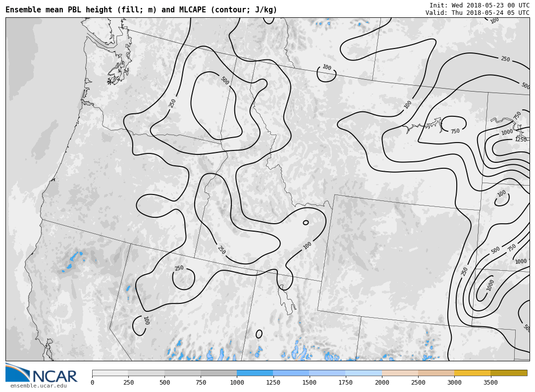Pick the 750–1000 dark gray colorbar segment
Screen dimensions: 535x392
[219, 373]
